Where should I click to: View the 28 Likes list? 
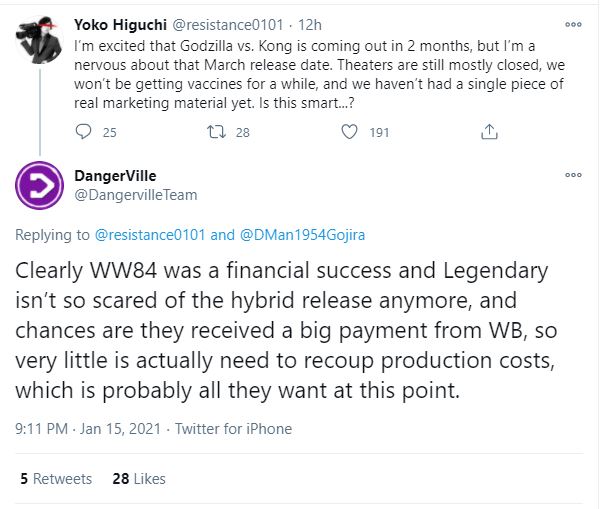click(139, 479)
